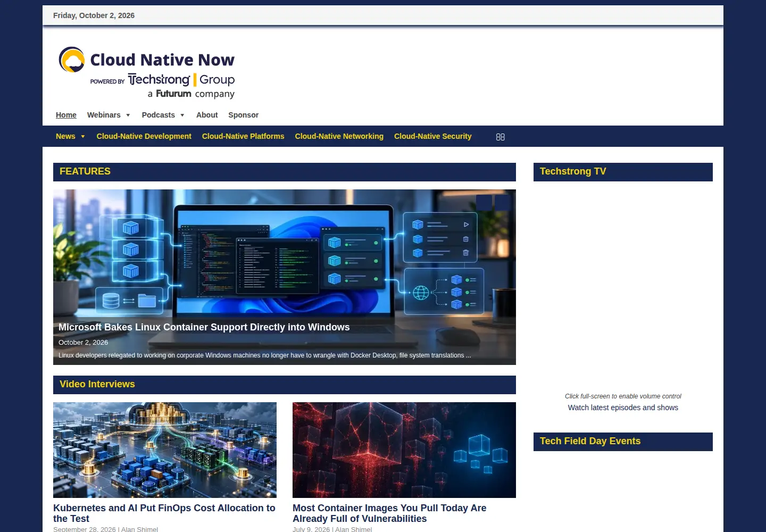Click Watch latest episodes and shows link

(623, 408)
